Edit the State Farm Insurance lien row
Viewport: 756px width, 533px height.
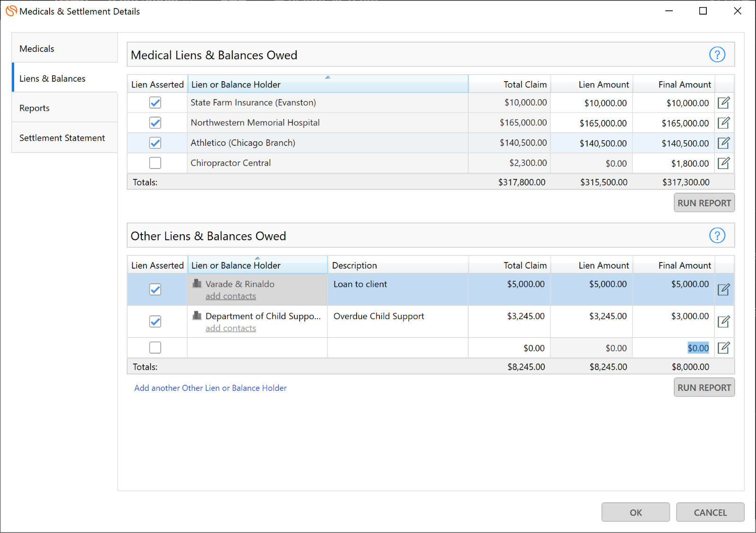pos(723,102)
